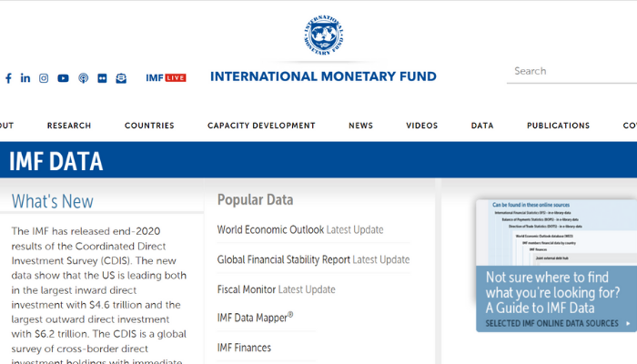Click the International Monetary Fund title

[x=323, y=76]
